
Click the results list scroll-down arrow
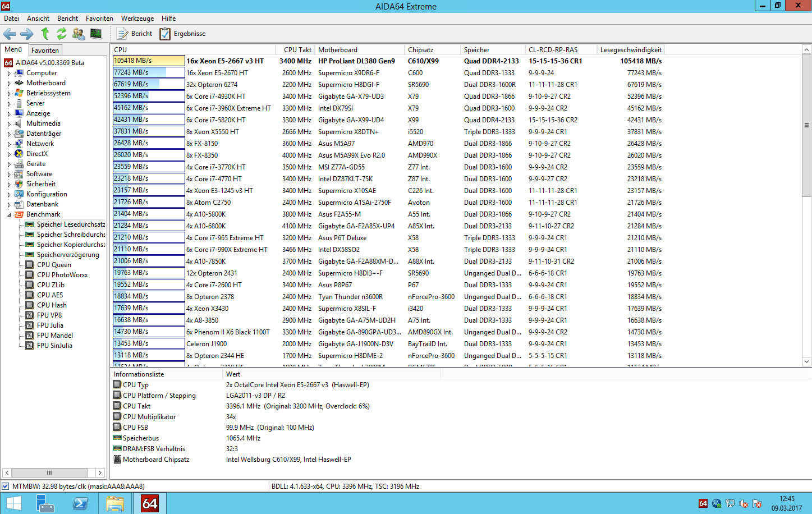(806, 362)
